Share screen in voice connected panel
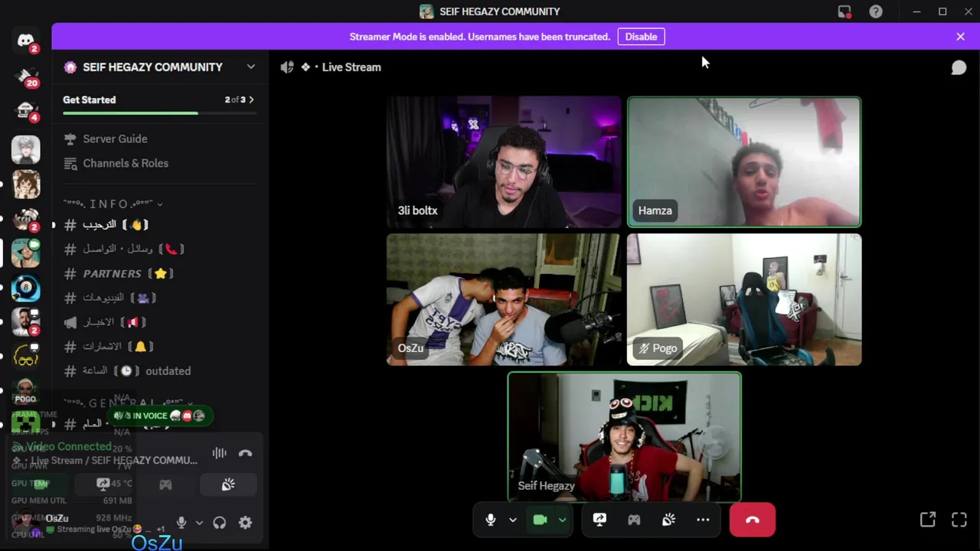This screenshot has width=980, height=551. click(103, 484)
